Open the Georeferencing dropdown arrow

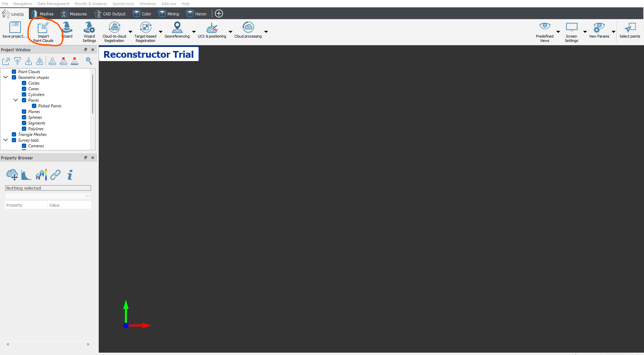[x=194, y=32]
